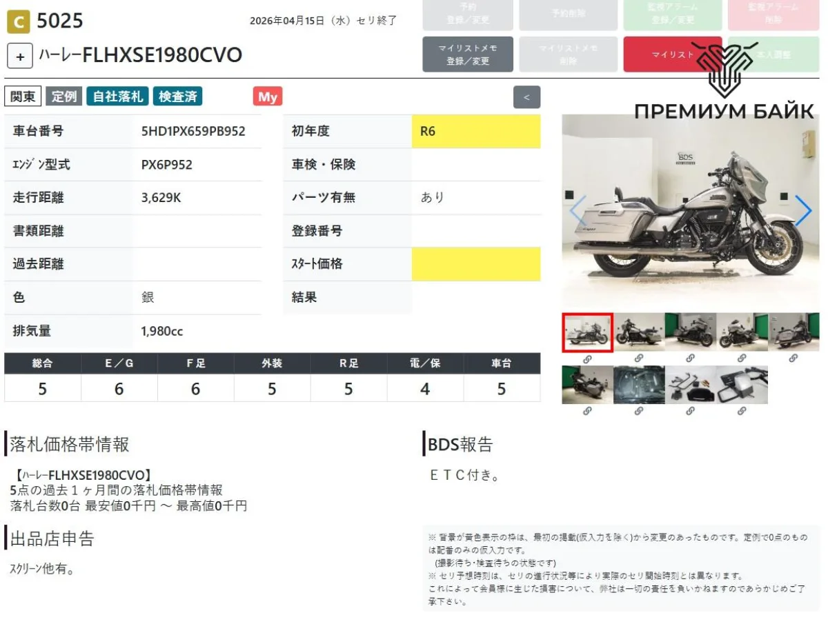Show the next motorcycle photo with right arrow
The image size is (828, 644).
point(803,211)
